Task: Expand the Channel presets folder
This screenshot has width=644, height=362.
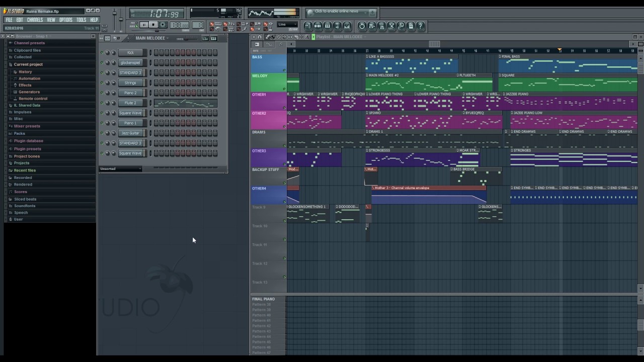Action: [x=29, y=43]
